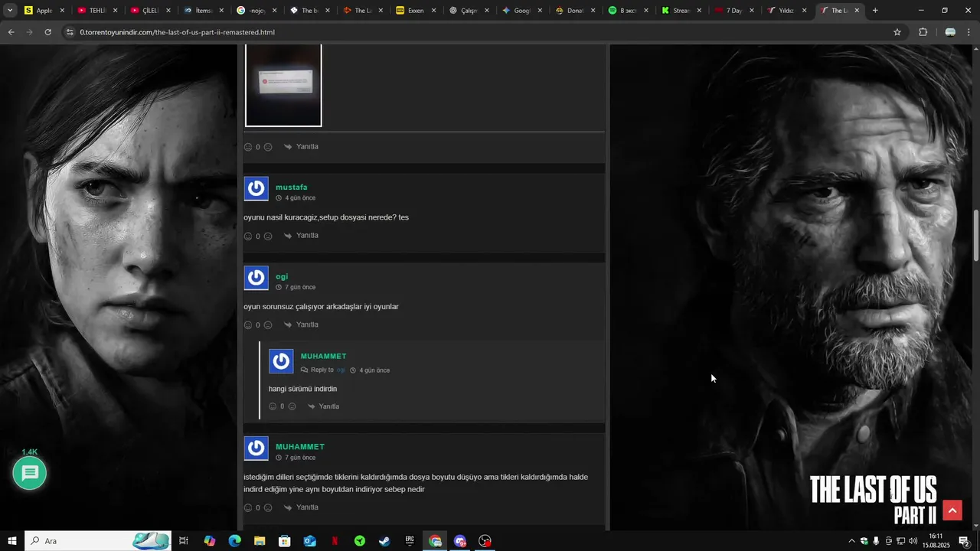
Task: Downvote mustafa's comment
Action: pos(268,236)
